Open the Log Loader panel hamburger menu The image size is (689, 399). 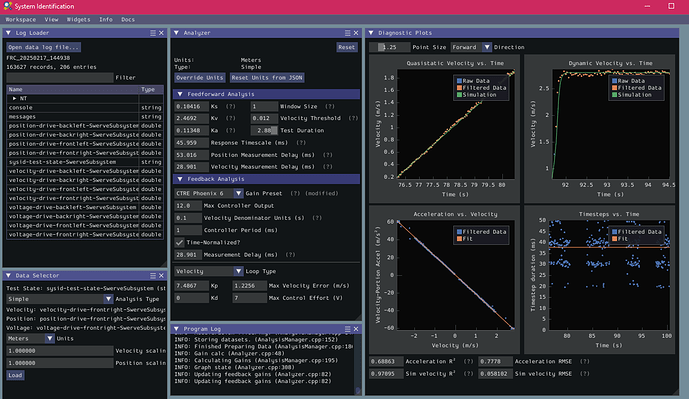pyautogui.click(x=153, y=33)
